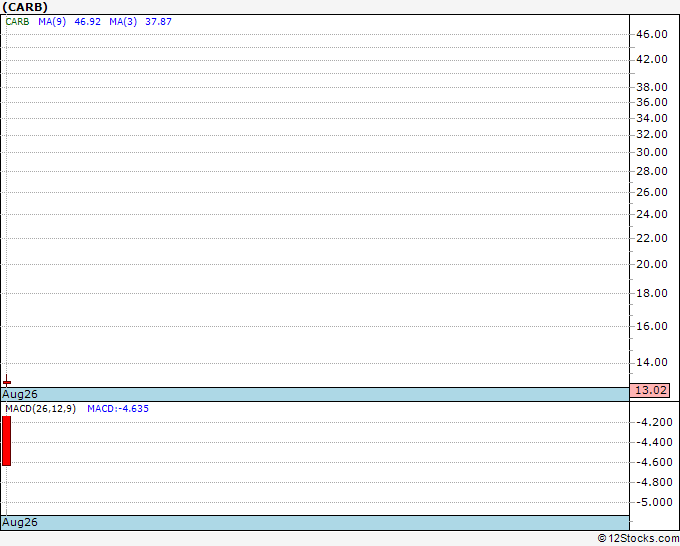Click the highlighted current price 13.02
The height and width of the screenshot is (546, 680).
tap(650, 390)
